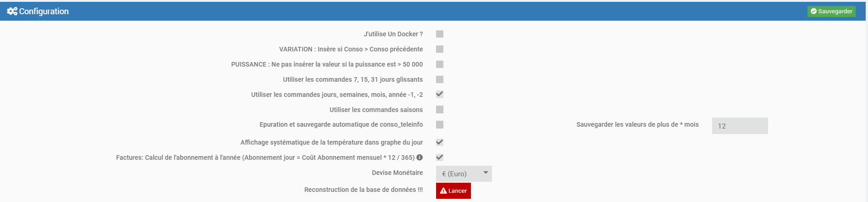Uncheck jours, semaines, mois, année commands checkbox
Screen dimensions: 868x202
[440, 95]
